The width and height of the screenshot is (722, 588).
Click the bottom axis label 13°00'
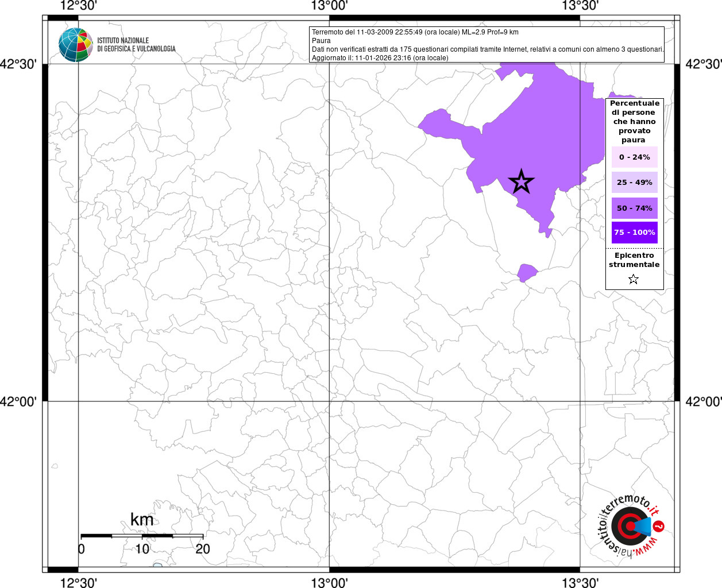[x=329, y=582]
